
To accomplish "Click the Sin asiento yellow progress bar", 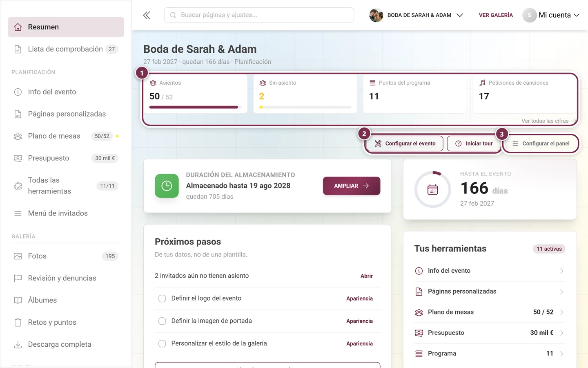I will click(x=305, y=107).
